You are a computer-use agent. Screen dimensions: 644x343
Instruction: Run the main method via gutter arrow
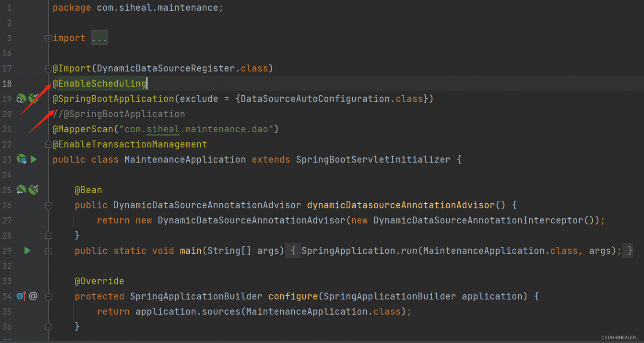click(27, 250)
